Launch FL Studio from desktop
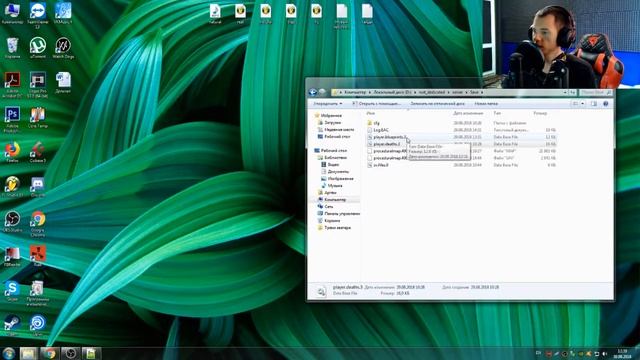640x360 pixels. (12, 187)
